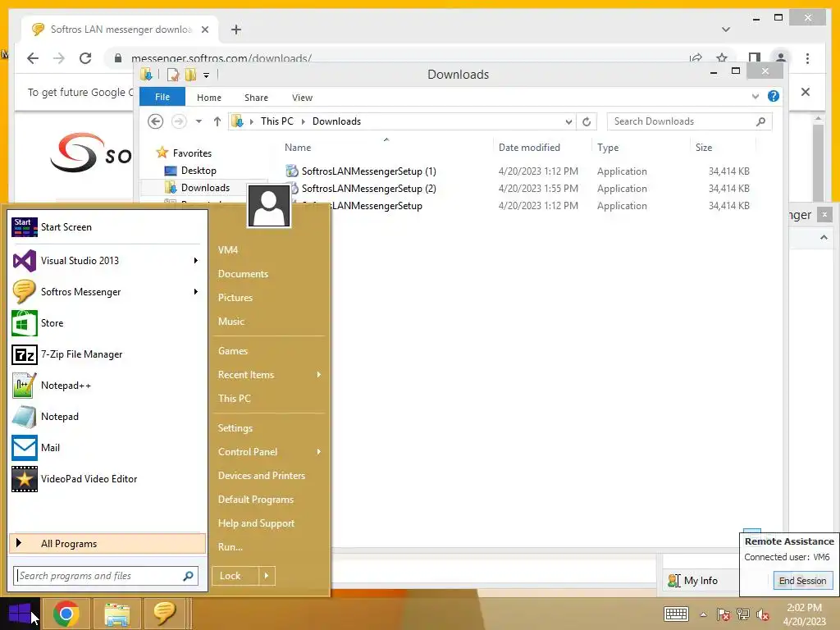The height and width of the screenshot is (630, 840).
Task: Expand the Explorer ribbon chevron
Action: point(756,97)
